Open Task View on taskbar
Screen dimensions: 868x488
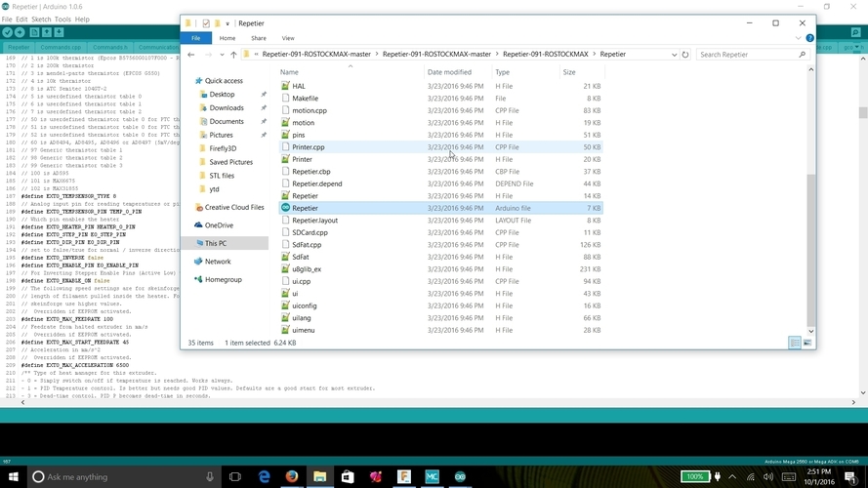[x=235, y=476]
